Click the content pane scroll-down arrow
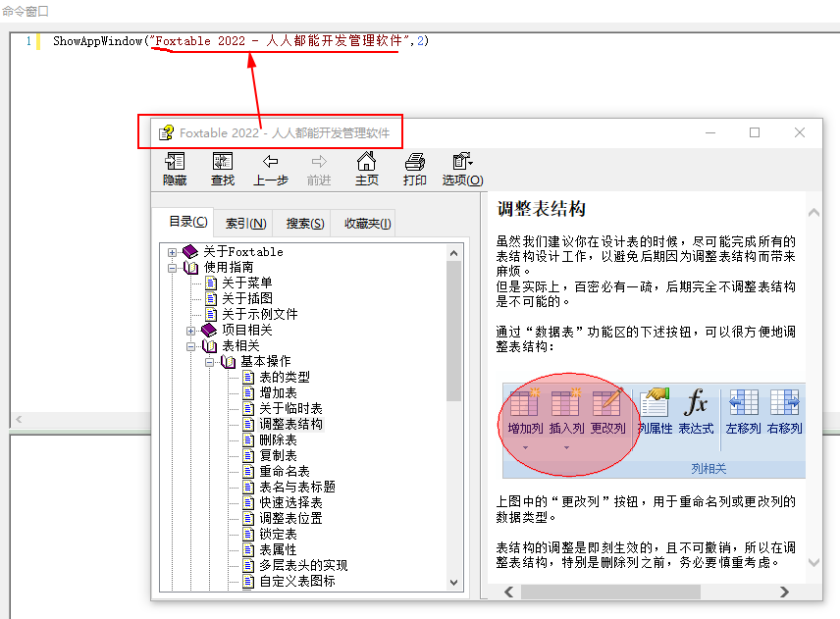Image resolution: width=840 pixels, height=619 pixels. pyautogui.click(x=814, y=562)
